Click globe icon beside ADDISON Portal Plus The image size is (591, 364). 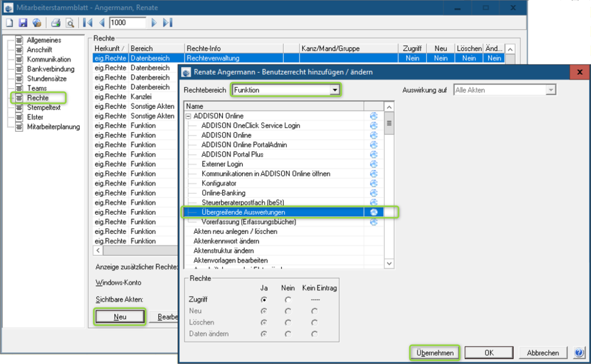tap(374, 154)
